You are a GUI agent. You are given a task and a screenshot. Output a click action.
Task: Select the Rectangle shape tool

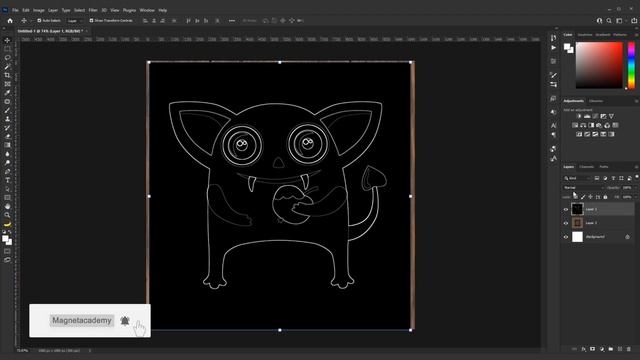tap(7, 198)
